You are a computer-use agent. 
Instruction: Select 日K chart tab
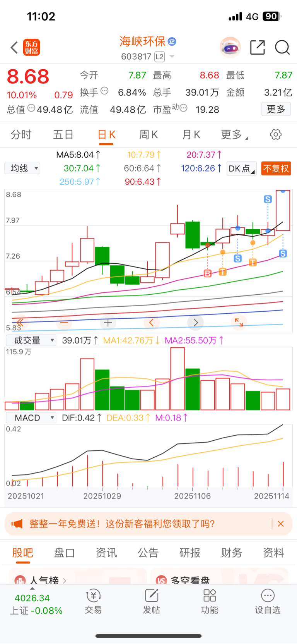[106, 135]
